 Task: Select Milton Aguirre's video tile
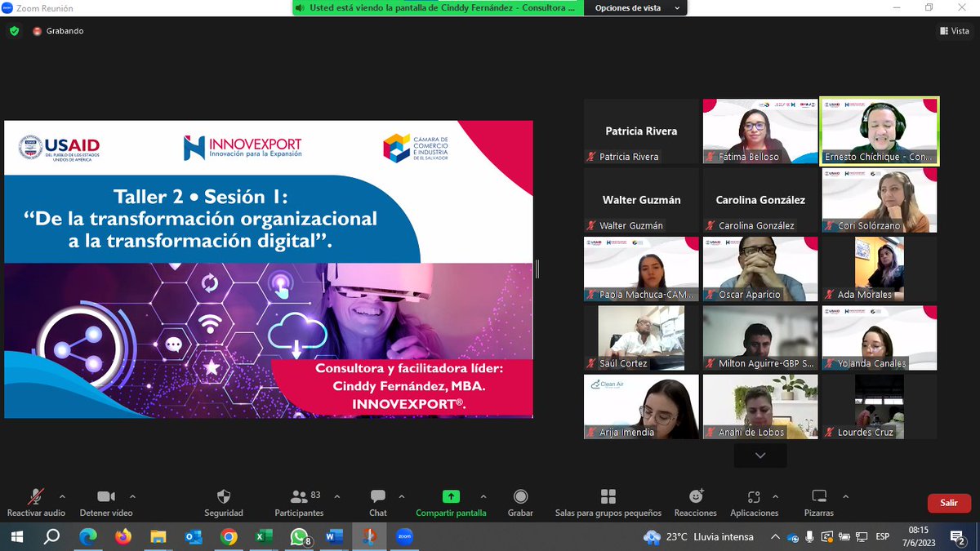click(760, 338)
